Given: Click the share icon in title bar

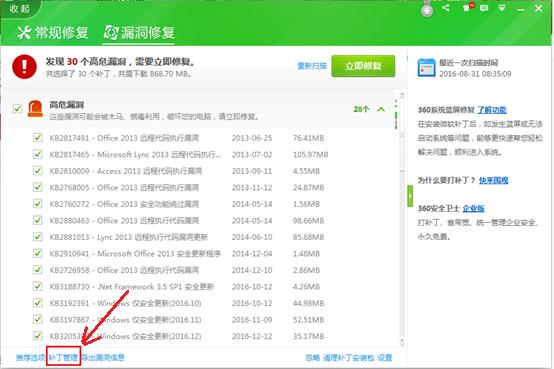Looking at the screenshot, I should pos(446,7).
